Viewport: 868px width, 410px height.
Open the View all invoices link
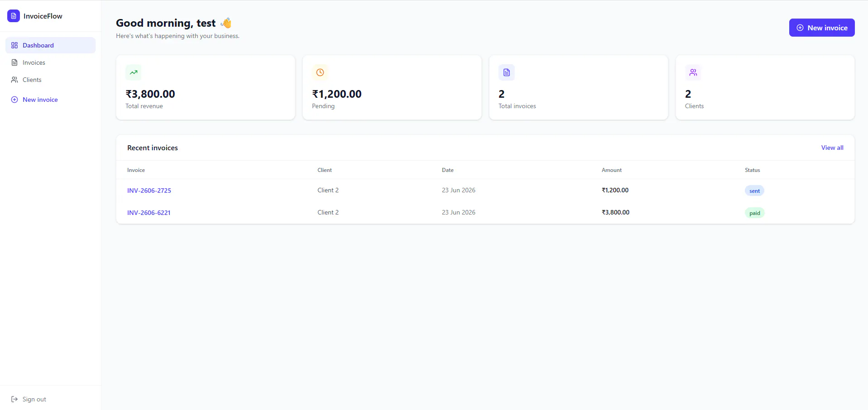click(x=832, y=148)
